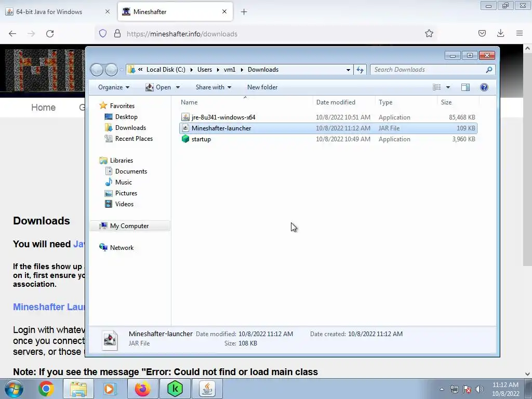
Task: Click Local Disk (C:) in the breadcrumb
Action: pos(166,70)
